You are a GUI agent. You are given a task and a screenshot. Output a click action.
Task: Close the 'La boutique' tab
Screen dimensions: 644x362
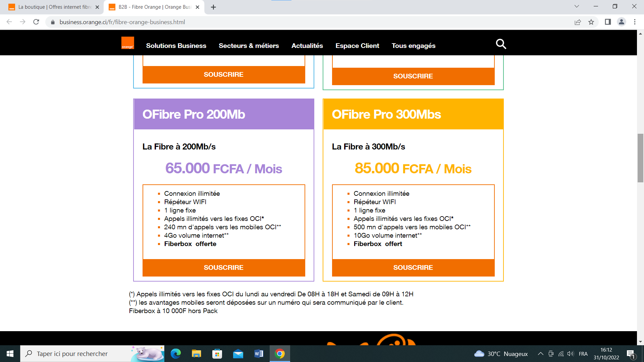coord(97,7)
